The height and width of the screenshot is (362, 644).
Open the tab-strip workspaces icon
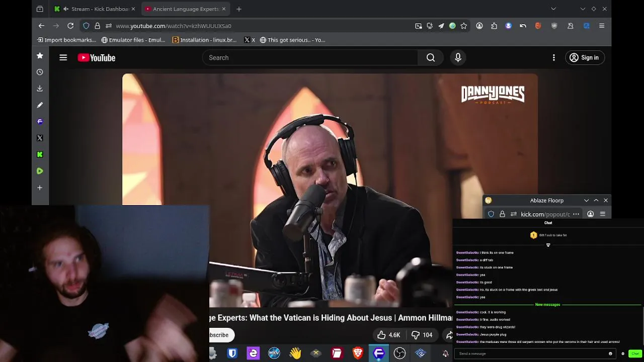tap(40, 9)
